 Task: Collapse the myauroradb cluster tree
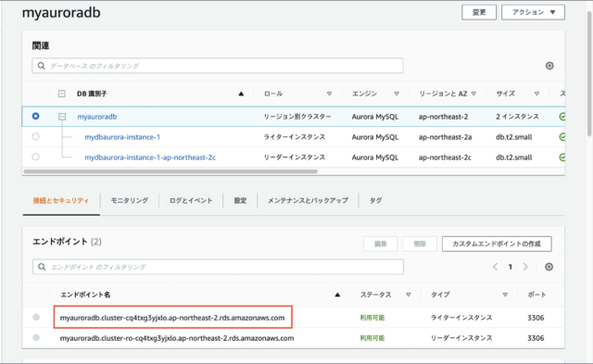pos(62,117)
